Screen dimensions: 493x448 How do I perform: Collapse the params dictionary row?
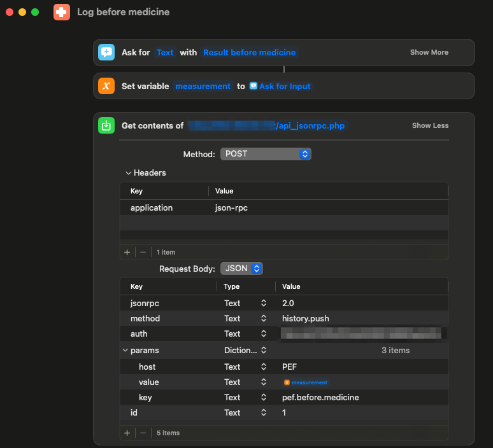pyautogui.click(x=125, y=351)
